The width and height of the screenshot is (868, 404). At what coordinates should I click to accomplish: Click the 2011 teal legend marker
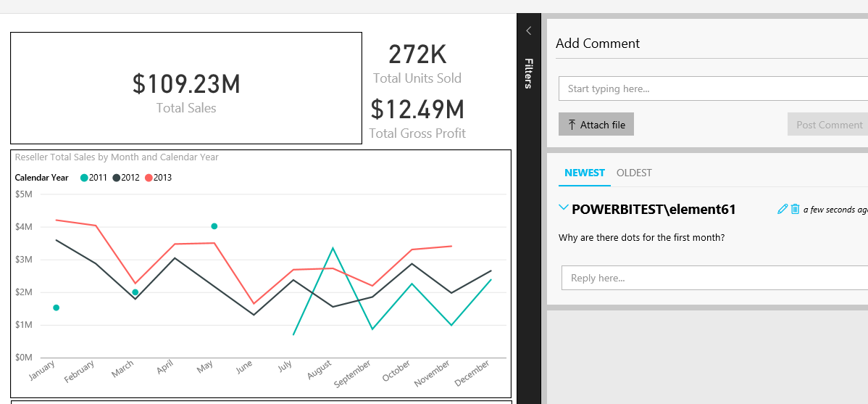point(84,178)
